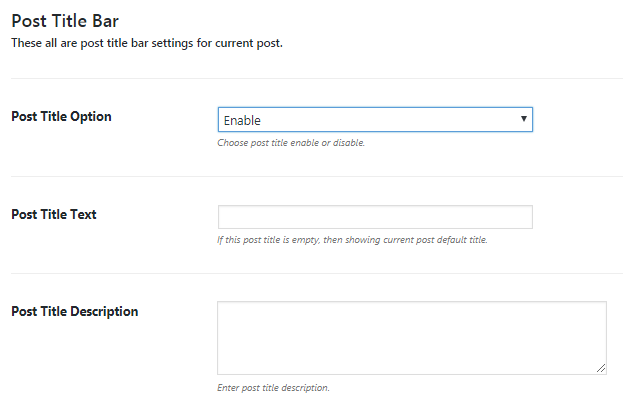623x407 pixels.
Task: Select the Enable value in the combo box
Action: click(243, 121)
